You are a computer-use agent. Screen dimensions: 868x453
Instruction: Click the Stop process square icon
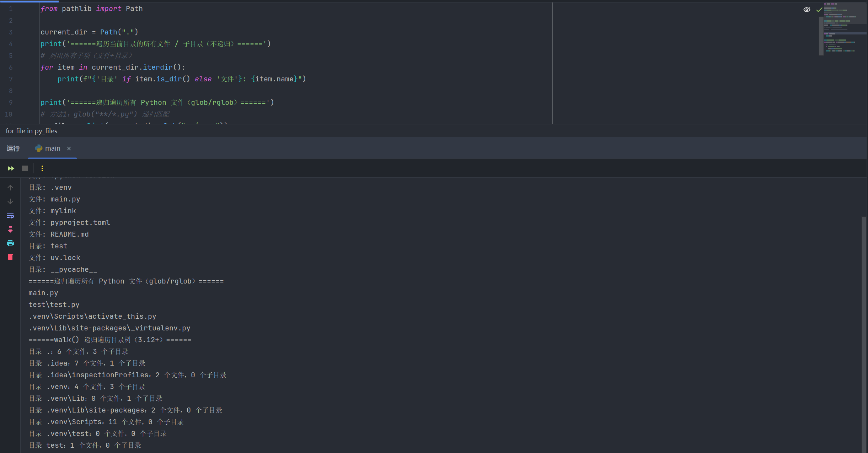(25, 168)
